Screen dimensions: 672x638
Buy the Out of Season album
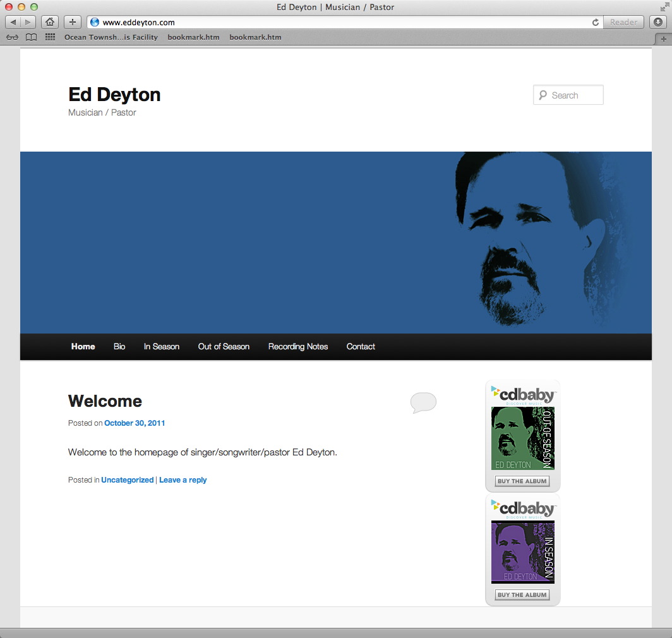pyautogui.click(x=522, y=481)
